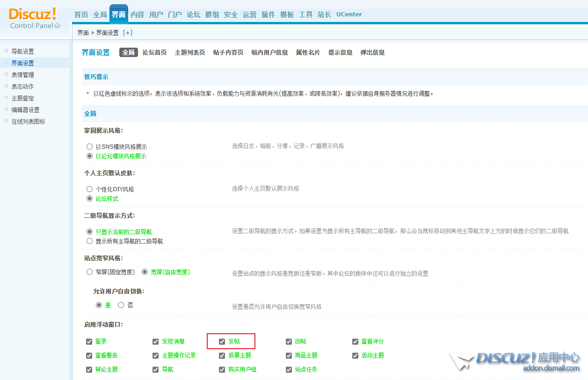Select the 个性化DIY风格 radio option
This screenshot has height=380, width=588.
point(90,189)
